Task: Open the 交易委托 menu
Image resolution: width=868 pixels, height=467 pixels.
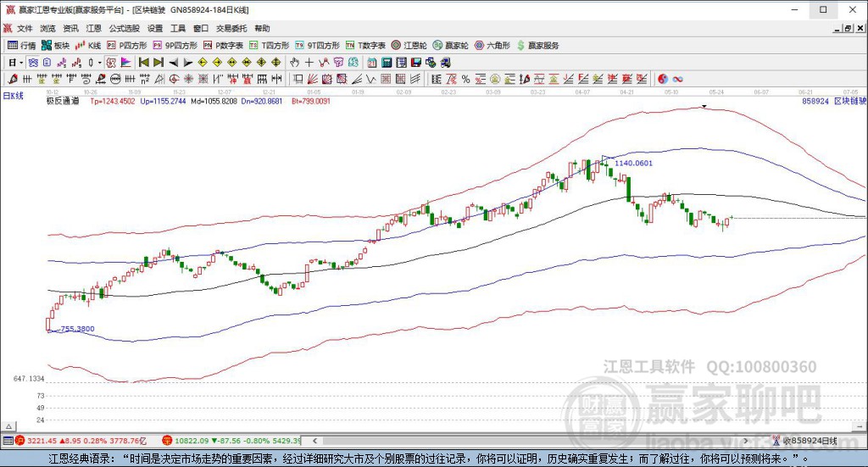Action: tap(230, 28)
